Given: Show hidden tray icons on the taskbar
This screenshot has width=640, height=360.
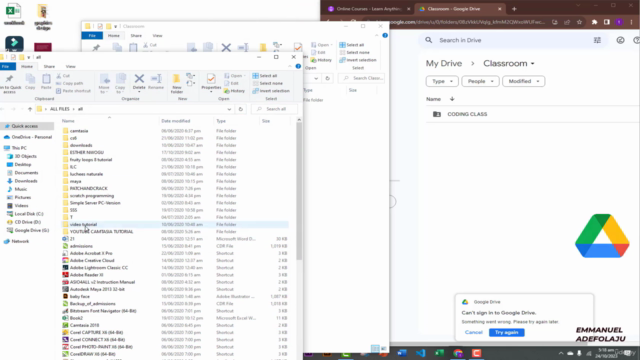Looking at the screenshot, I should [x=561, y=353].
